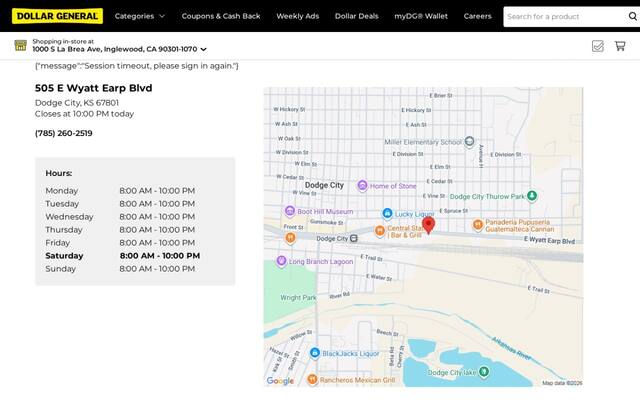Click the Wright Park label on map
This screenshot has height=400, width=640.
pos(298,298)
